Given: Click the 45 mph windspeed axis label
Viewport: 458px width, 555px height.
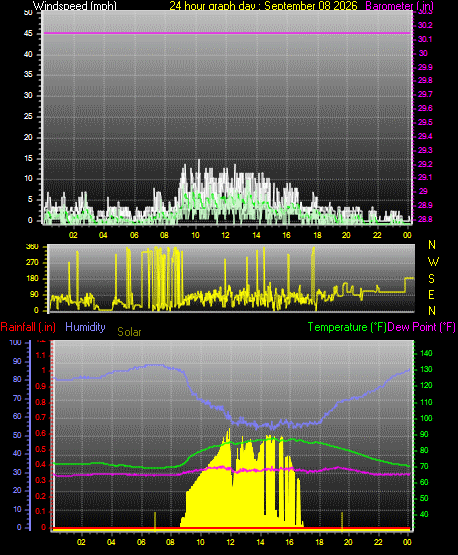Looking at the screenshot, I should click(x=28, y=34).
